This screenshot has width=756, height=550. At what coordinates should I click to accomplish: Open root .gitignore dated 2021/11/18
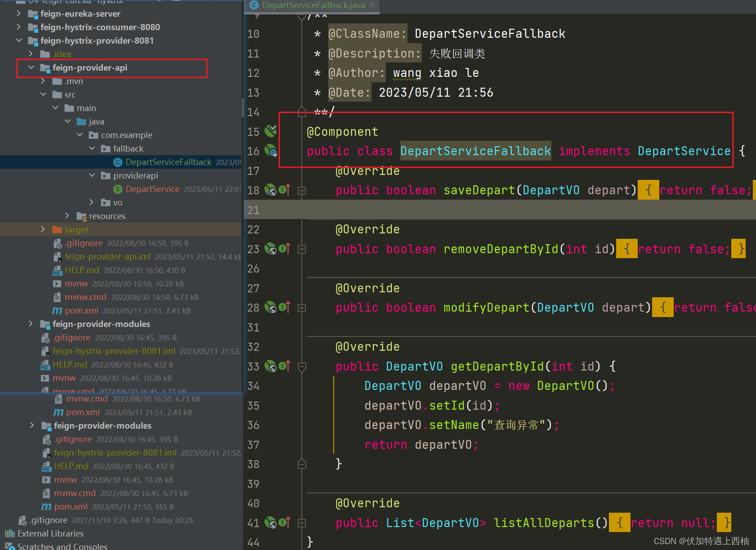coord(49,520)
